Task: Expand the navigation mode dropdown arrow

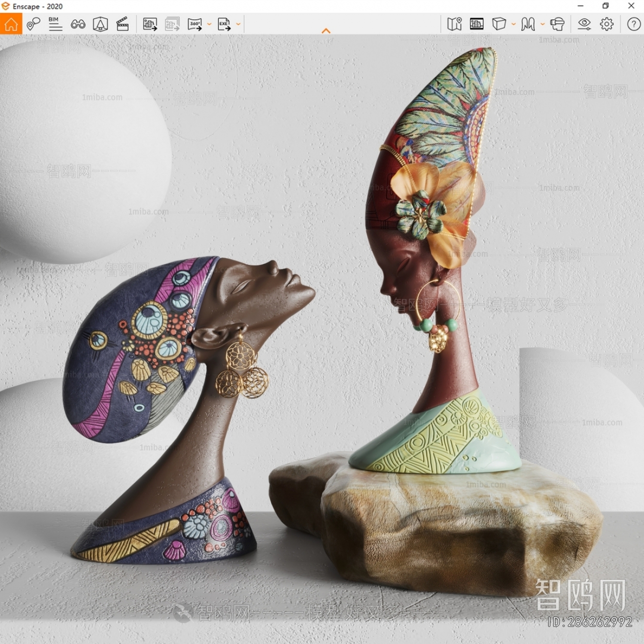Action: pos(543,24)
